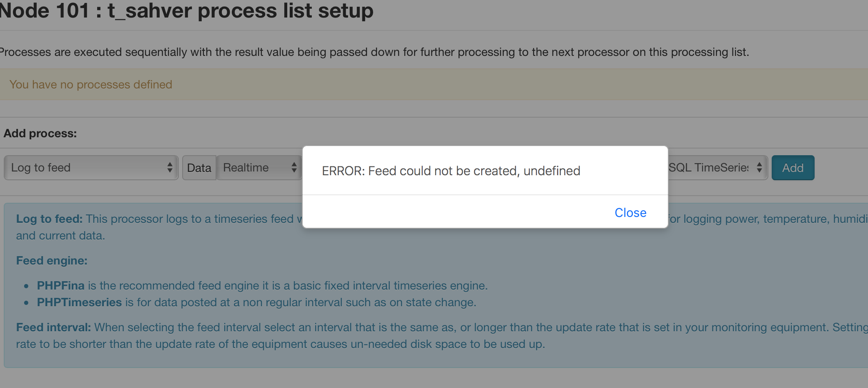
Task: Click the error message text in dialog
Action: coord(451,171)
